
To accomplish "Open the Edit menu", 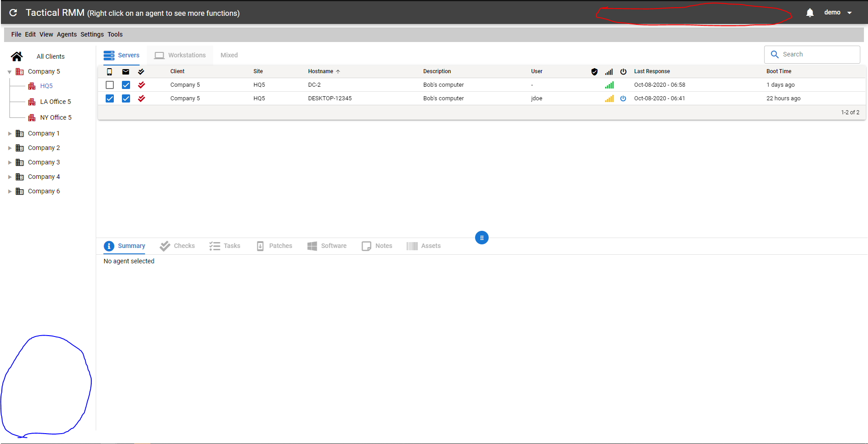I will pos(30,34).
